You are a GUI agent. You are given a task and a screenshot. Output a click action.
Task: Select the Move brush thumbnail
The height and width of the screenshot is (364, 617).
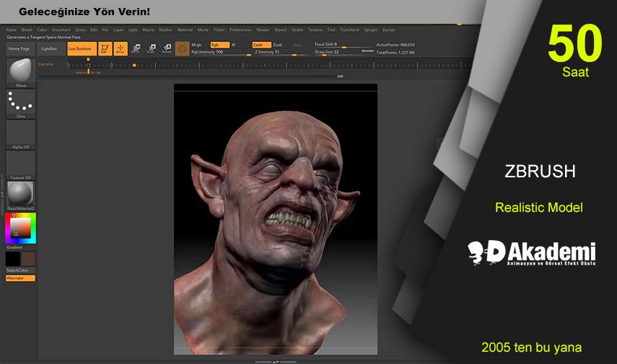(20, 72)
